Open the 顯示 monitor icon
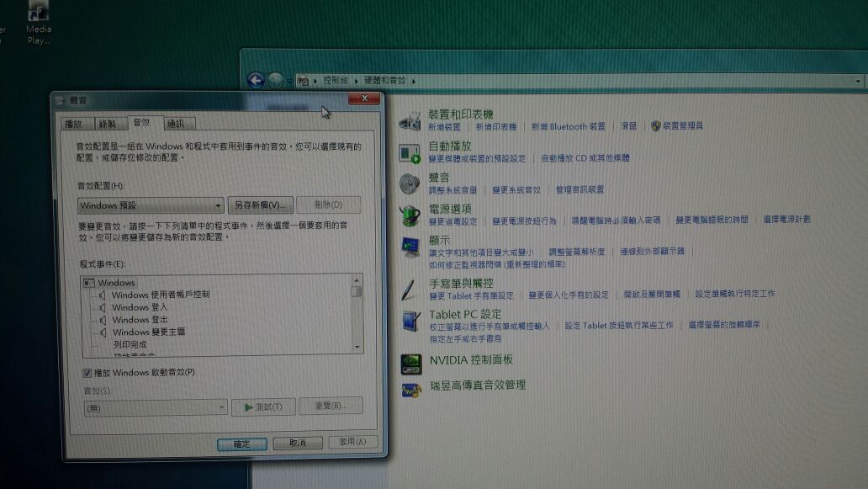Screen dimensions: 868x489 point(410,247)
